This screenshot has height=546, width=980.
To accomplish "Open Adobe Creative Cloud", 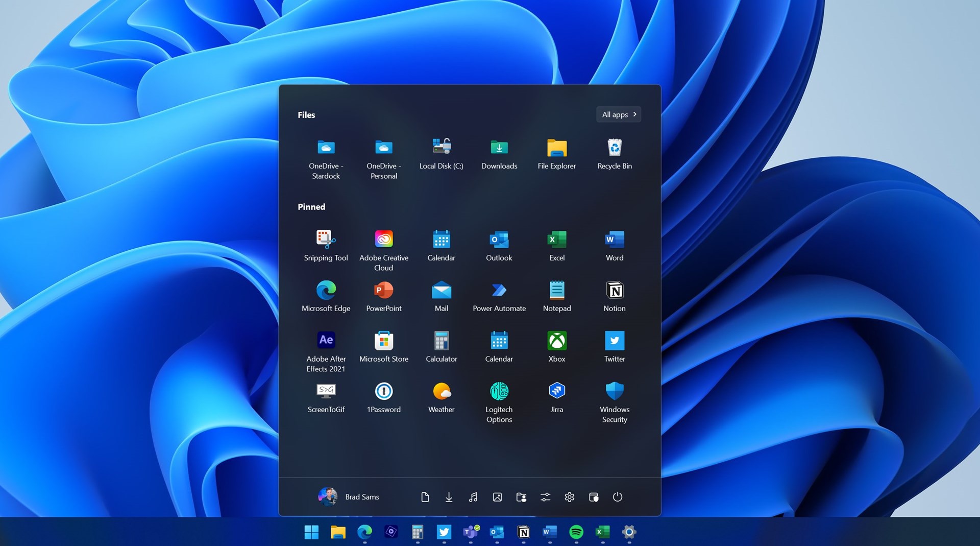I will 384,250.
